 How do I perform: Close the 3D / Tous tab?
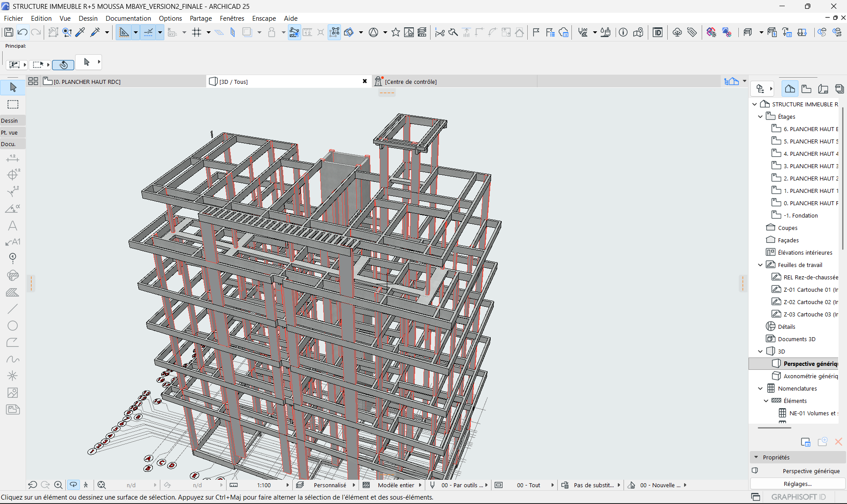(365, 81)
